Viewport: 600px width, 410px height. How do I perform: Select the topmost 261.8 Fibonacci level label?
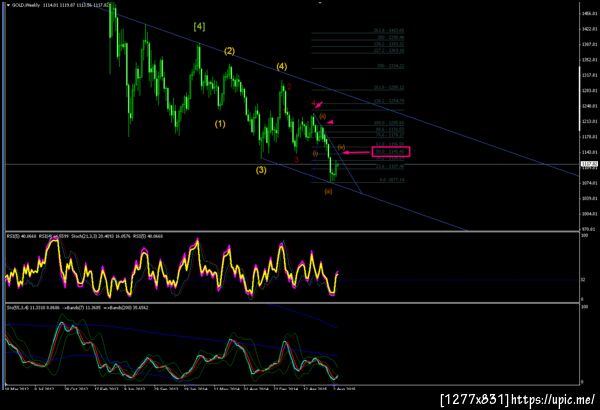pyautogui.click(x=389, y=30)
